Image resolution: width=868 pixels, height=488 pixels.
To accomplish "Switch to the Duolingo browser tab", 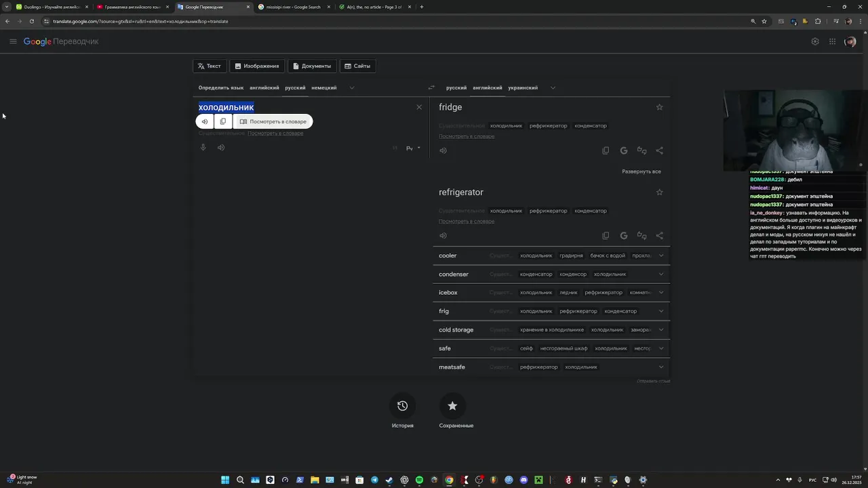I will pyautogui.click(x=52, y=7).
